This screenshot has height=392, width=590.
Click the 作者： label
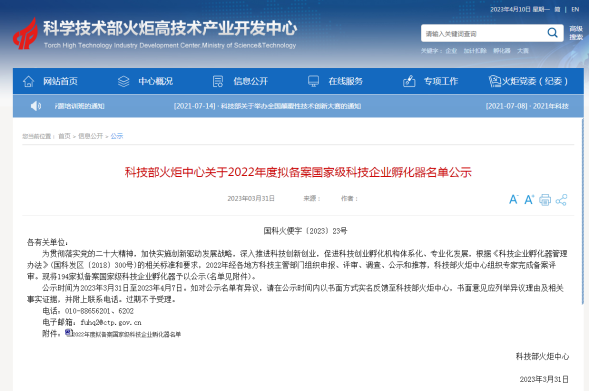point(349,198)
